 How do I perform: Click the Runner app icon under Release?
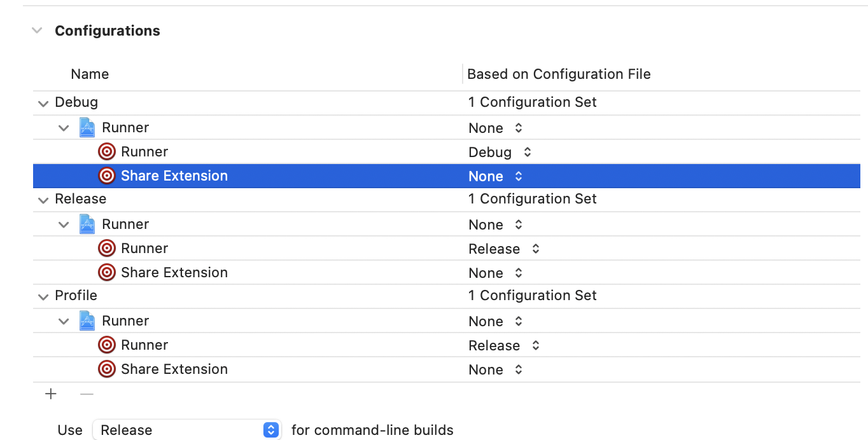[88, 224]
